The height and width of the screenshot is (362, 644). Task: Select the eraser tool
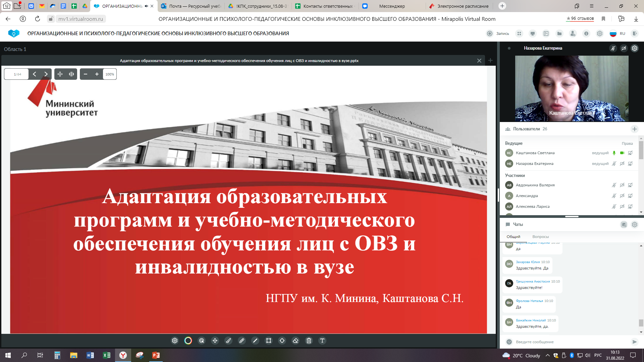(x=296, y=341)
